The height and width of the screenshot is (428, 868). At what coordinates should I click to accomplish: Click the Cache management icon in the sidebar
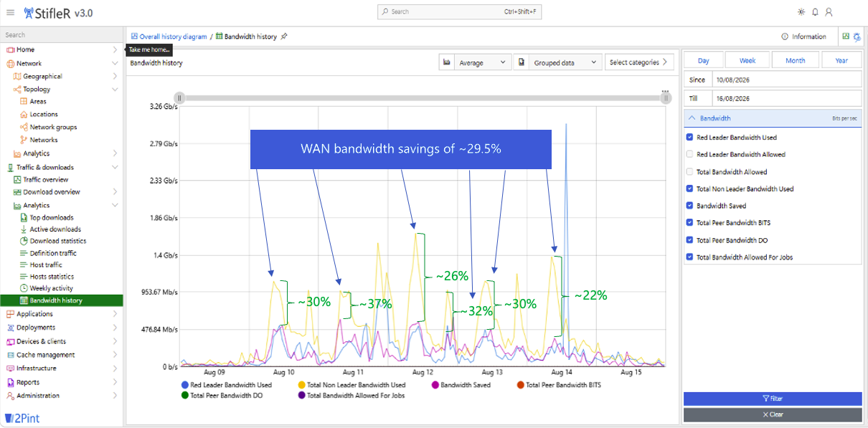pyautogui.click(x=11, y=355)
